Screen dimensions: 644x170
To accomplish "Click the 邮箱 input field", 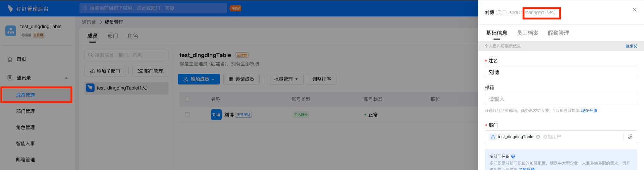I will [561, 99].
